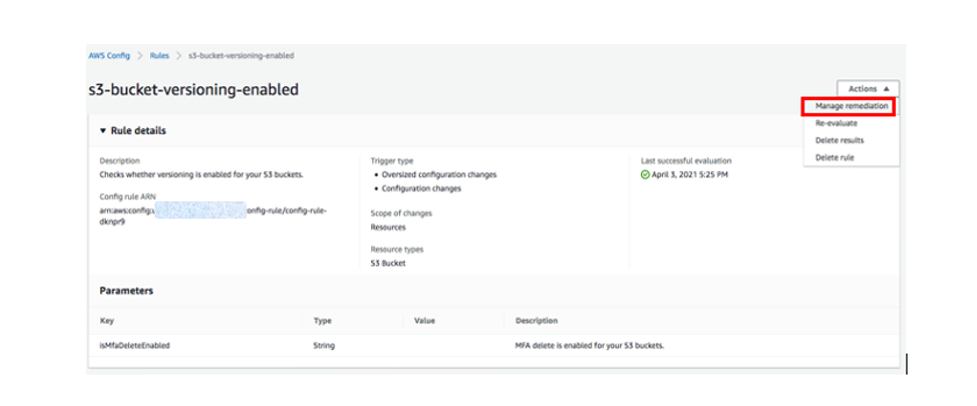Click the green evaluation success check icon

coord(645,174)
